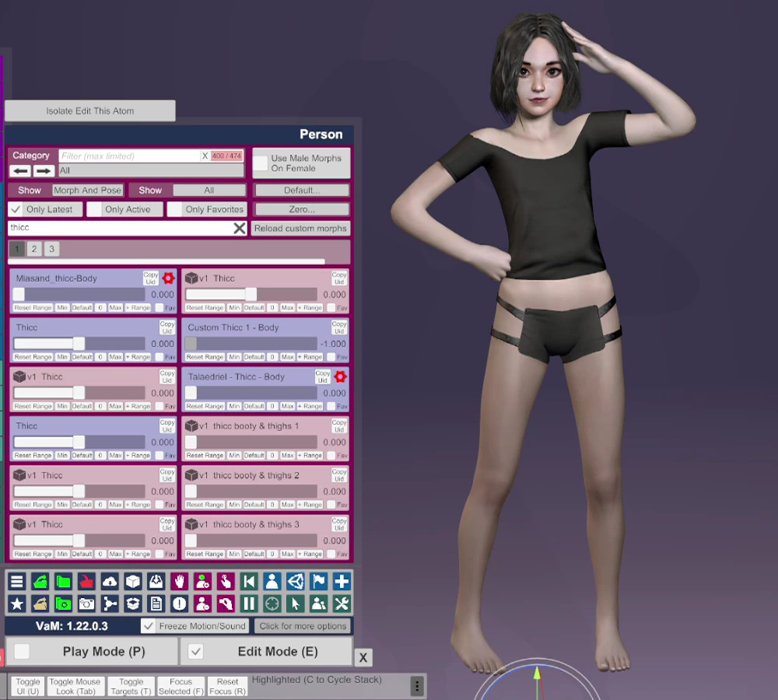Open the main menu hamburger icon

tap(17, 581)
